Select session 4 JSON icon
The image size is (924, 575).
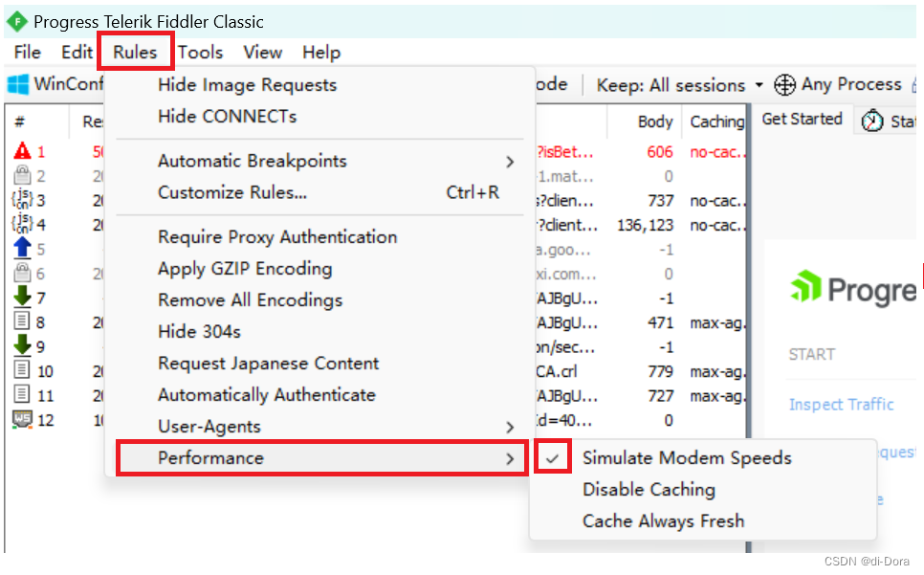[22, 224]
